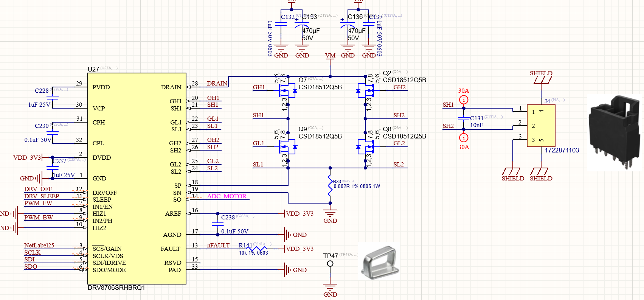644x300 pixels.
Task: Click the ADC_MOTOR net label
Action: click(x=227, y=196)
